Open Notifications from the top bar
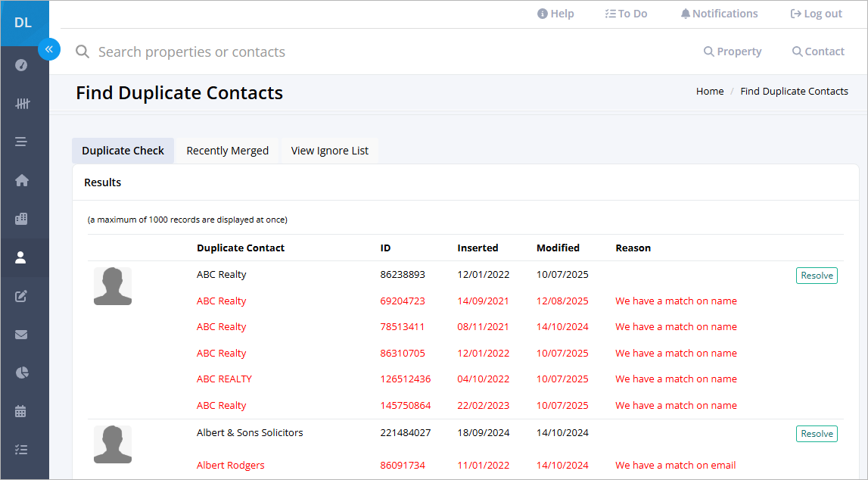Viewport: 868px width, 480px height. click(719, 14)
